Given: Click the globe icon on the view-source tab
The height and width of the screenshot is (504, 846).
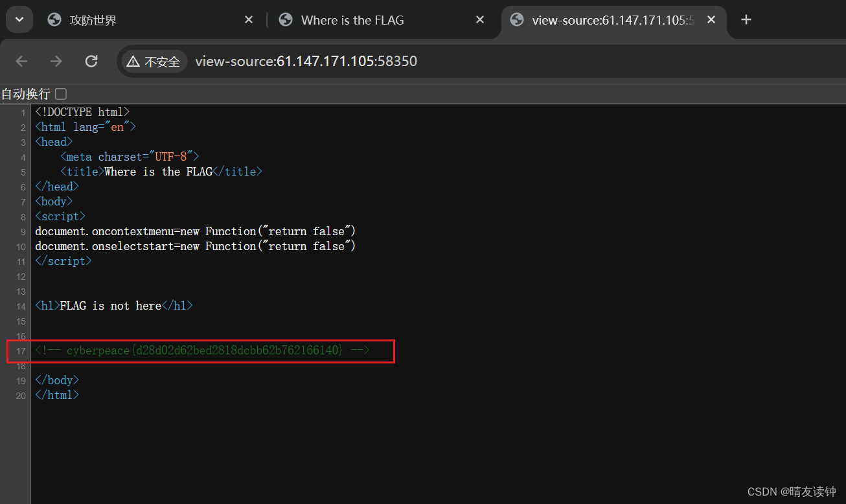Looking at the screenshot, I should click(x=516, y=19).
